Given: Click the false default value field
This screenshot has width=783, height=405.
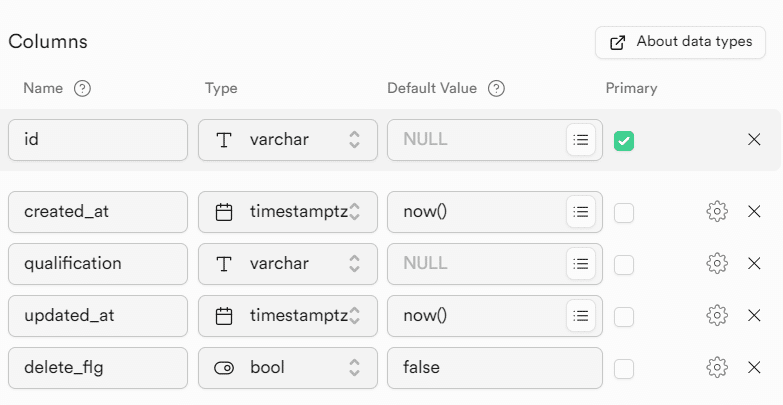Looking at the screenshot, I should (494, 368).
